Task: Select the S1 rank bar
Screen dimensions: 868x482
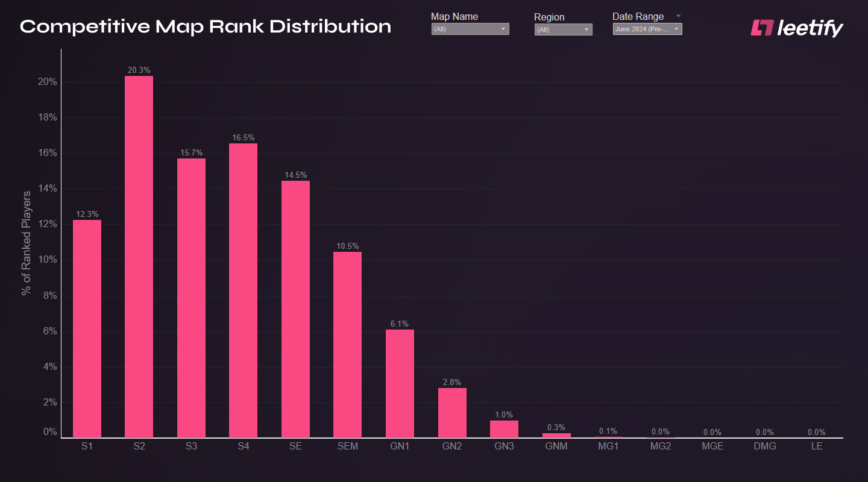Action: 87,328
